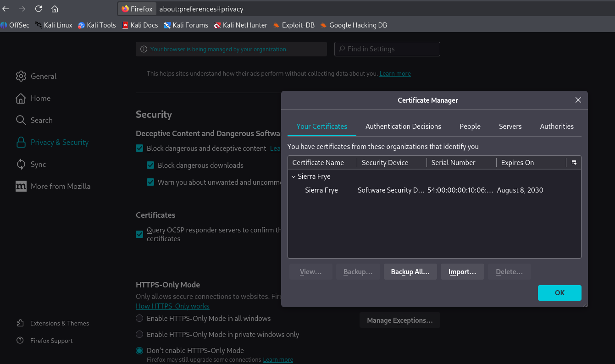Image resolution: width=615 pixels, height=364 pixels.
Task: Open General settings in sidebar
Action: (36, 76)
